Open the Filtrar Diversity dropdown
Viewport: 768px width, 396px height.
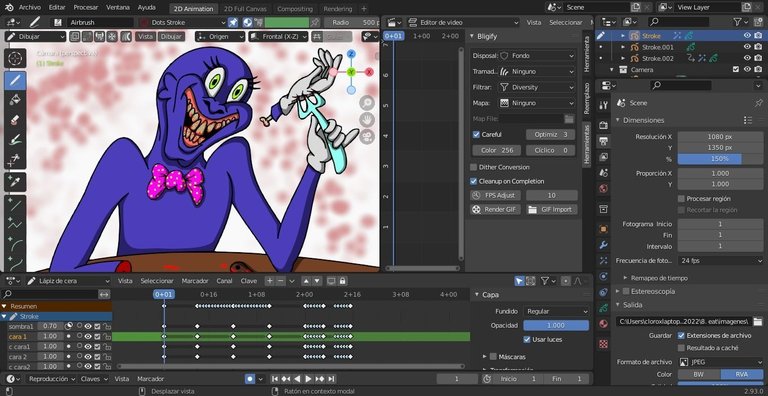[537, 87]
